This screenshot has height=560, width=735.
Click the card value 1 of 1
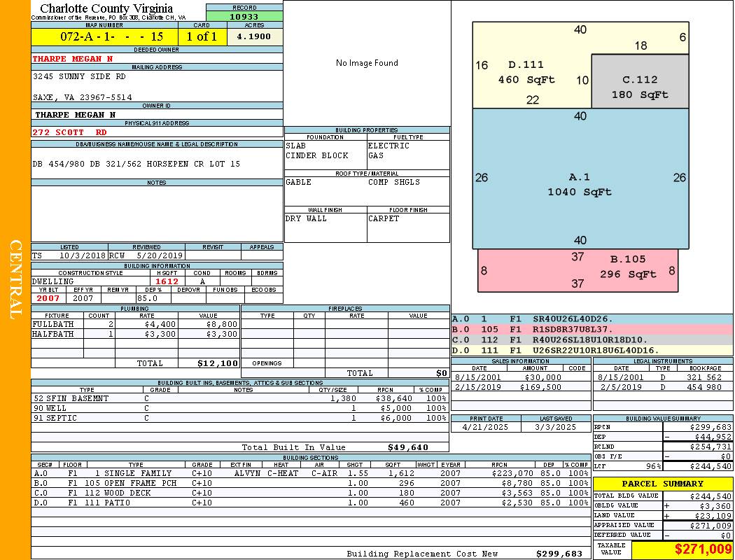click(202, 36)
